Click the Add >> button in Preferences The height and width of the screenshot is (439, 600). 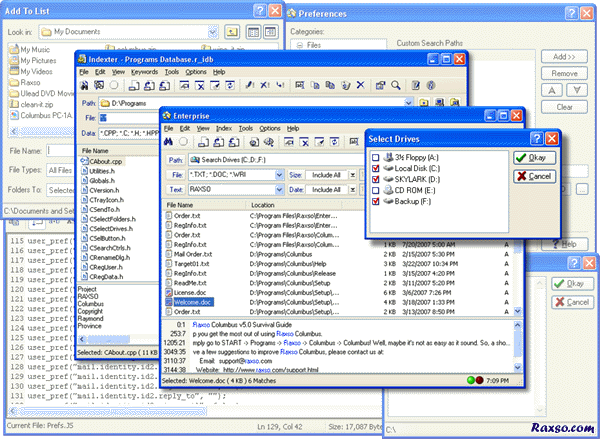[564, 59]
